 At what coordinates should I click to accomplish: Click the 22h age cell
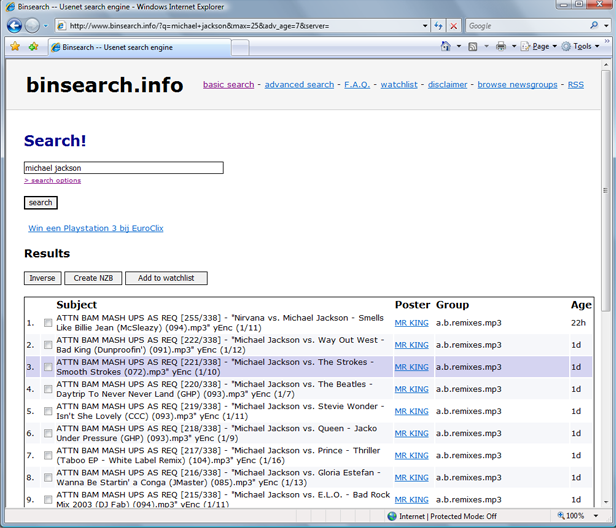coord(578,323)
